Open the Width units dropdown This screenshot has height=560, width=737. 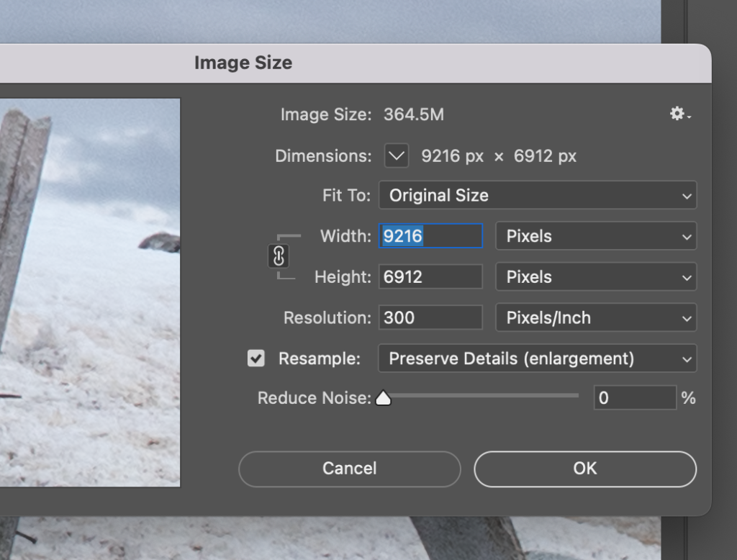(596, 236)
